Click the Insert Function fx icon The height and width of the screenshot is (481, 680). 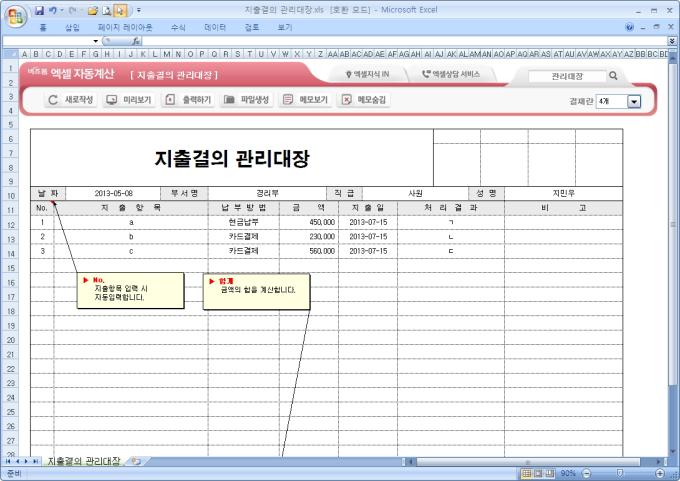(136, 41)
